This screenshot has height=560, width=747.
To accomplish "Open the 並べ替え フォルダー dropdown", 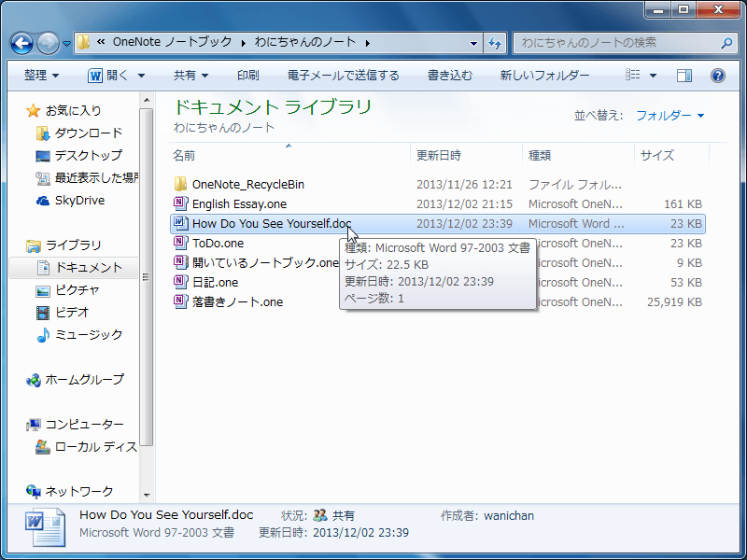I will tap(669, 115).
